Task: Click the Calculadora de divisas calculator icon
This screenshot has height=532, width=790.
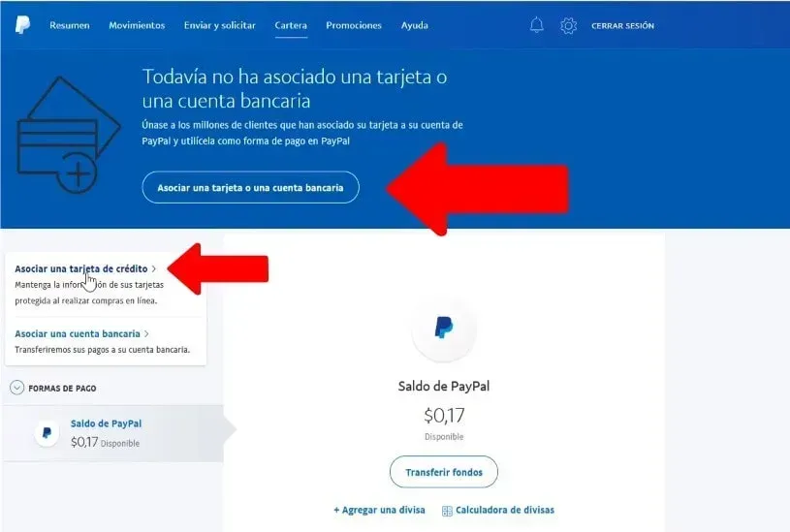Action: [x=447, y=511]
